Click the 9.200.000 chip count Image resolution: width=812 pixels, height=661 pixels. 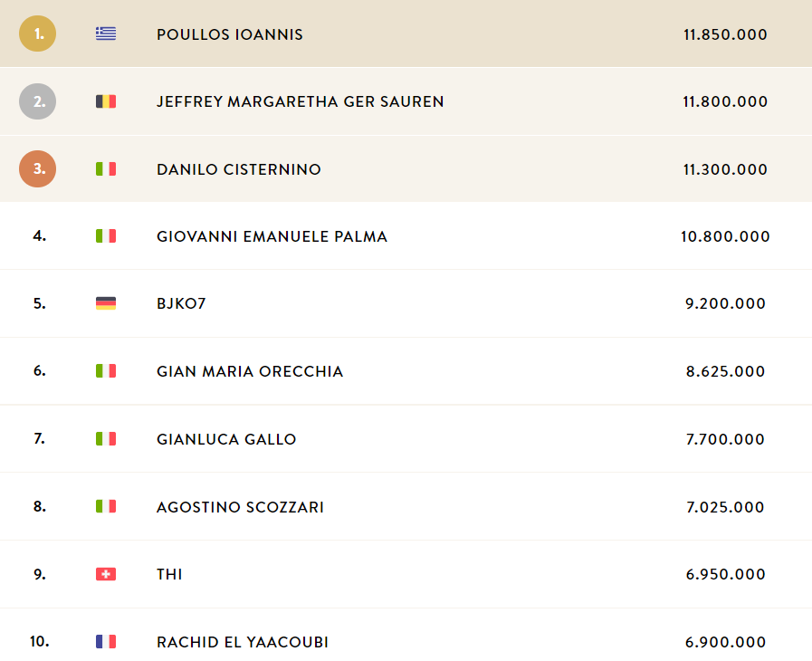point(725,303)
